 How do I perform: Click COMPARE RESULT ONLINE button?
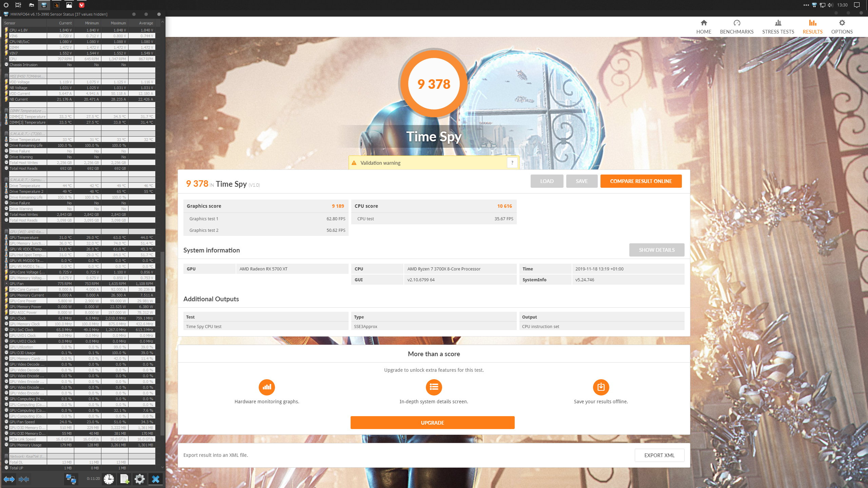click(640, 181)
